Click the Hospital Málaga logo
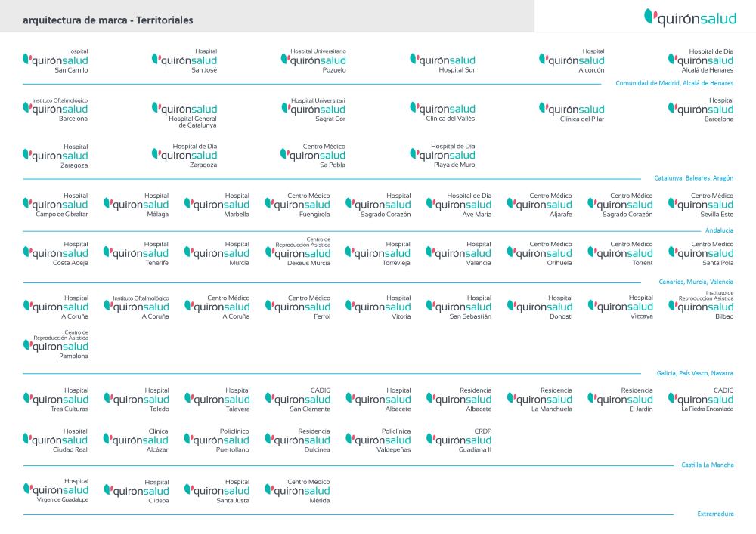 click(136, 205)
